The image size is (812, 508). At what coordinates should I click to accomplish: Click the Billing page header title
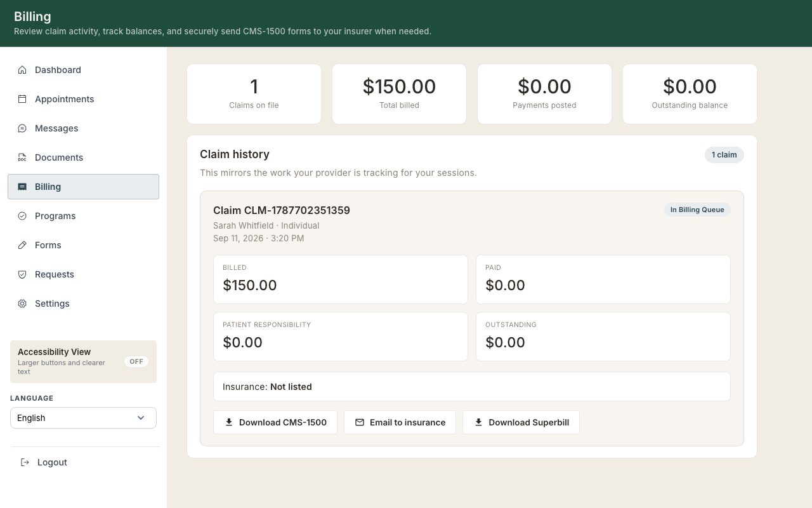(32, 17)
